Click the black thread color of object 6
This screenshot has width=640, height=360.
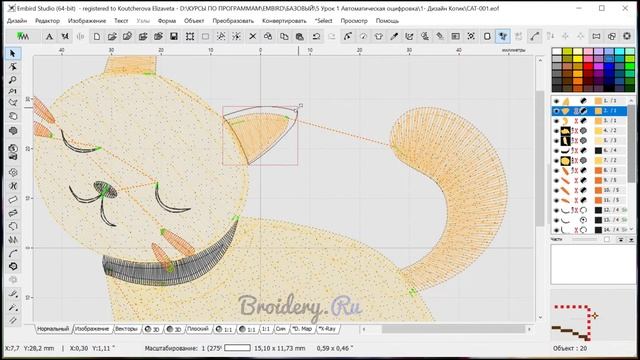[x=598, y=151]
